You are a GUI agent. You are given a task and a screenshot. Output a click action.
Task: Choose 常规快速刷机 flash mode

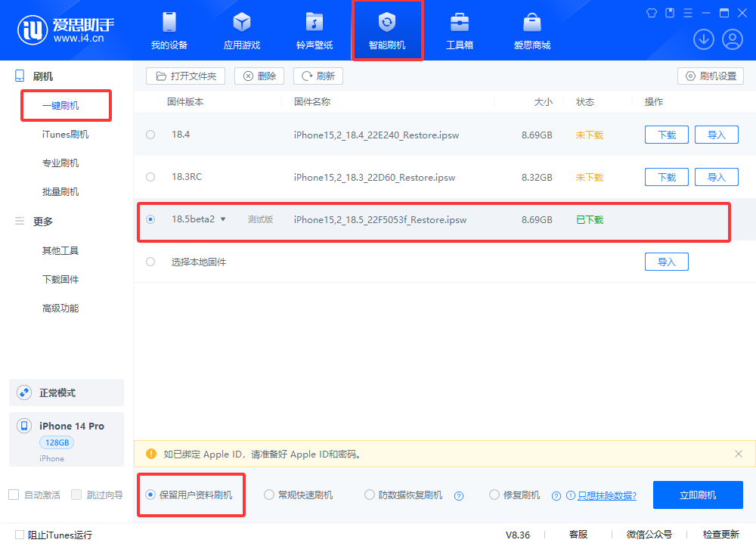269,495
